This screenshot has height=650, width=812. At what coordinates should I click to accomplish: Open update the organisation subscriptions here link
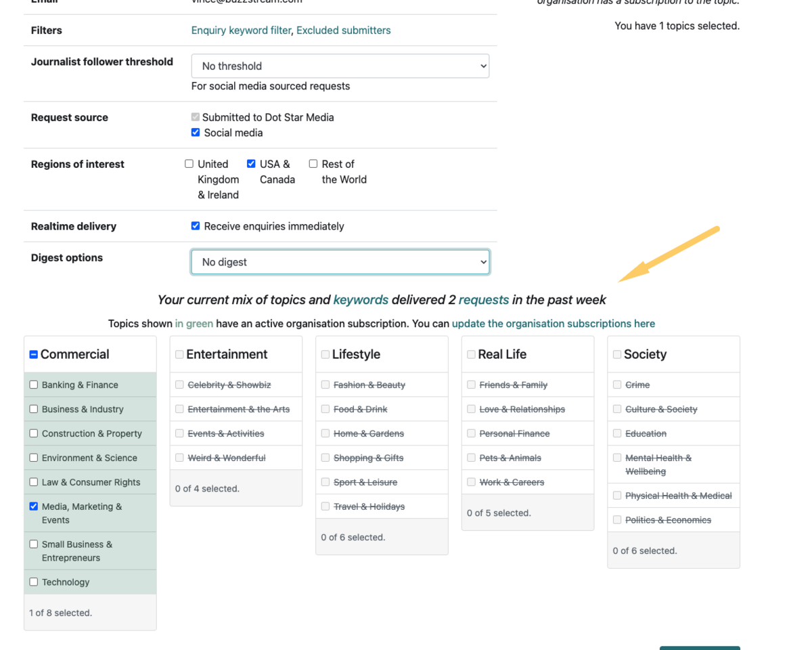point(553,324)
